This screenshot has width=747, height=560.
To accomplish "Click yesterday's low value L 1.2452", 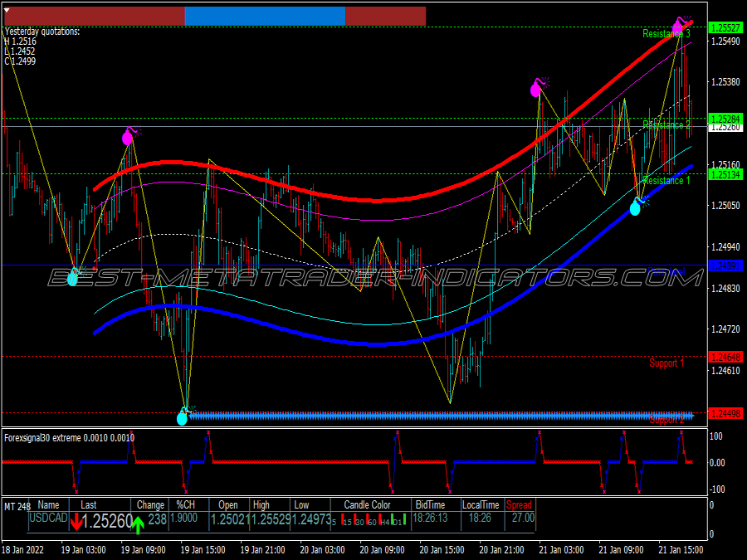I will tap(20, 51).
